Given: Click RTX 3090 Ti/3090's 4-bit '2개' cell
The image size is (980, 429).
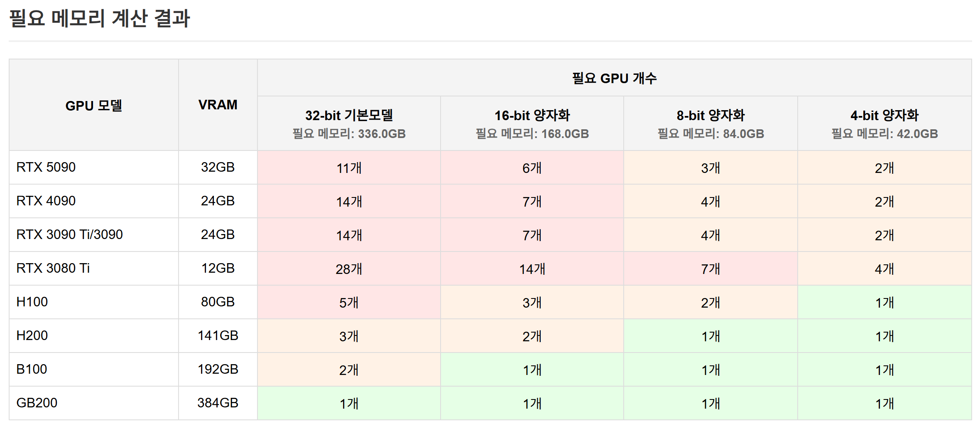Looking at the screenshot, I should point(884,235).
